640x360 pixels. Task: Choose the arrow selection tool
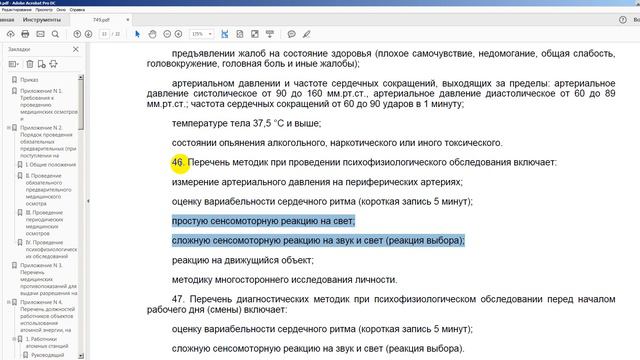(138, 34)
